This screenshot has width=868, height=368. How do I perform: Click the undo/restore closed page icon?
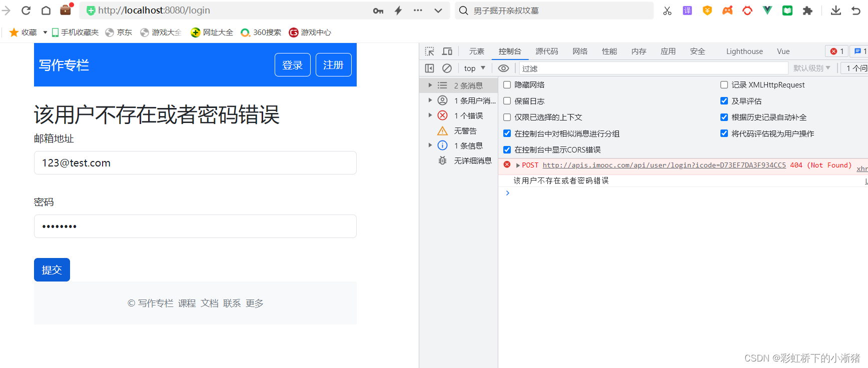(856, 10)
